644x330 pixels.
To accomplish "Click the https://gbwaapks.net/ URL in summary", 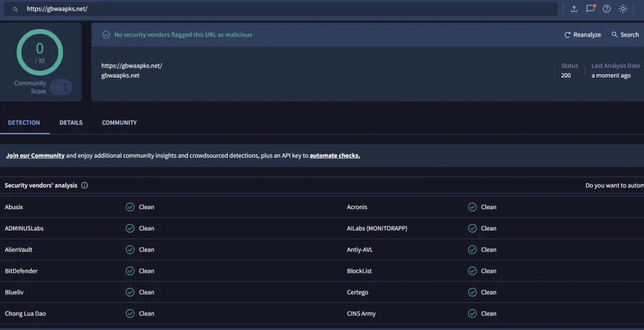I will coord(132,66).
